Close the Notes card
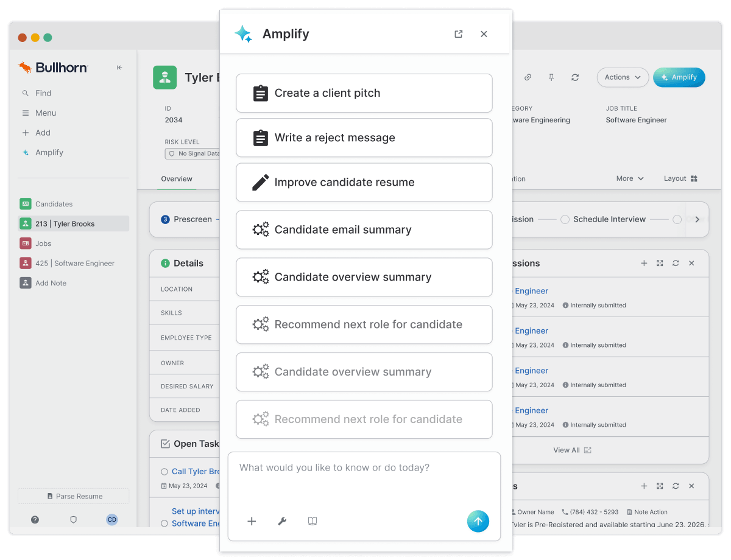This screenshot has height=560, width=731. tap(691, 486)
